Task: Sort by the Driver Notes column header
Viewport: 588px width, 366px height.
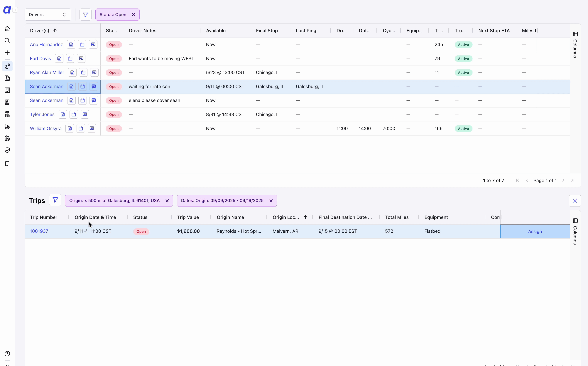Action: click(142, 31)
